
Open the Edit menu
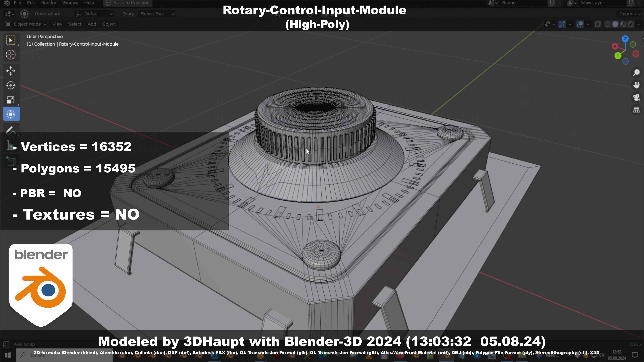[x=31, y=3]
